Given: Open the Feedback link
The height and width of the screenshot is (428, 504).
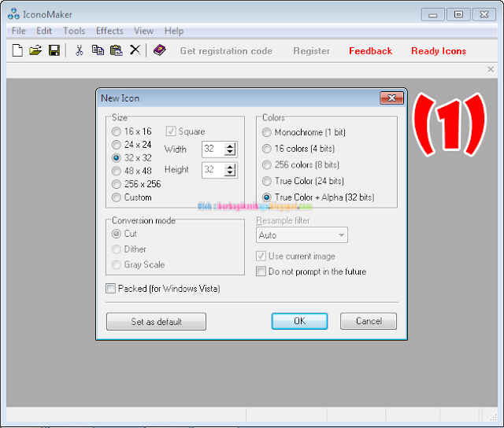Looking at the screenshot, I should pos(370,50).
